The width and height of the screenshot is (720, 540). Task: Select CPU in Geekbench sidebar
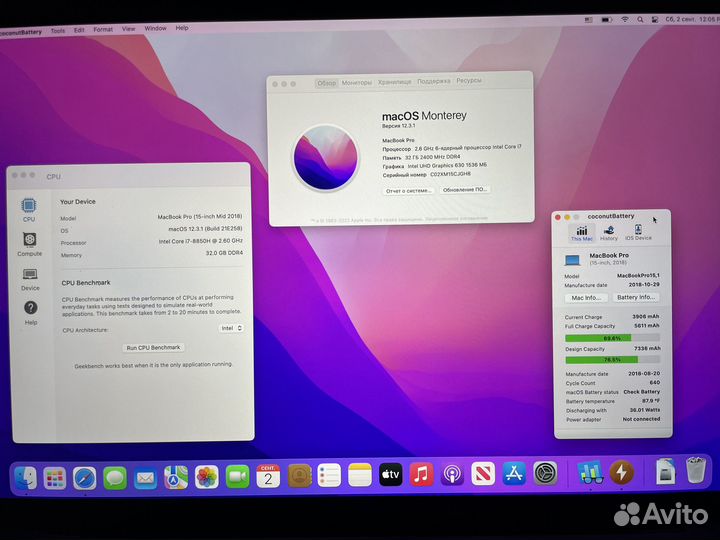point(28,209)
